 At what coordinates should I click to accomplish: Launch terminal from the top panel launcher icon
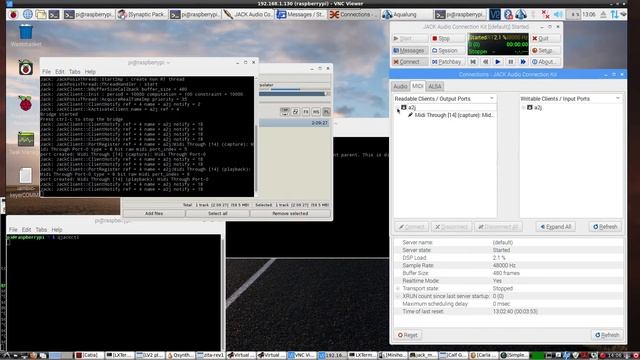[54, 15]
